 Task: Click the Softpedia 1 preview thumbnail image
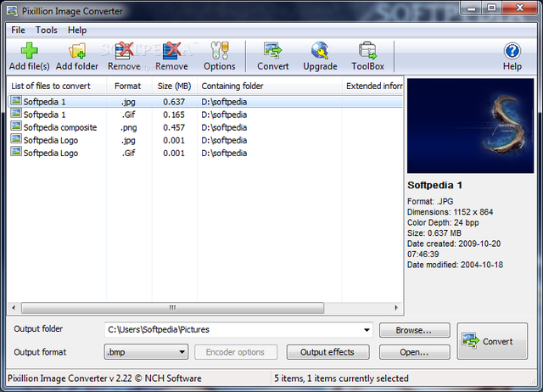(x=470, y=126)
